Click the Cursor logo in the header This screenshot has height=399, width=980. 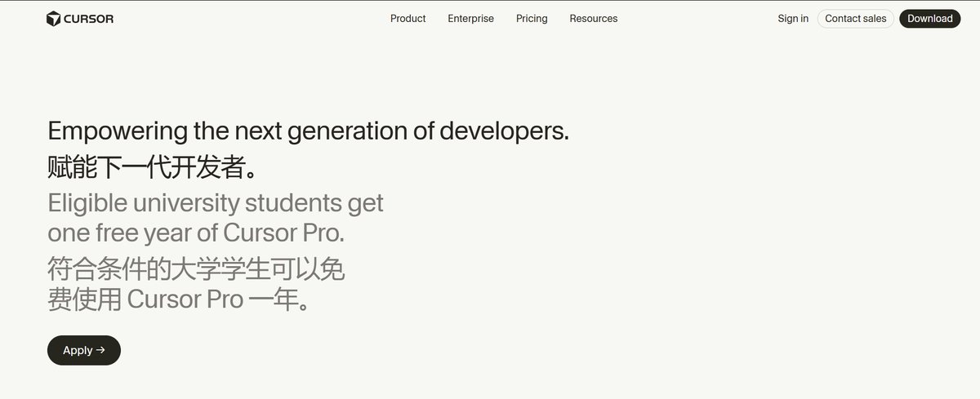tap(80, 19)
